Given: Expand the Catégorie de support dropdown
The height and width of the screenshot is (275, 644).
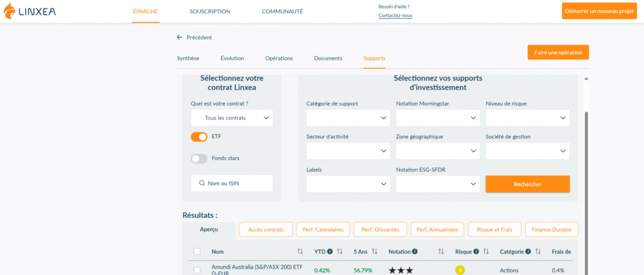Looking at the screenshot, I should (348, 117).
